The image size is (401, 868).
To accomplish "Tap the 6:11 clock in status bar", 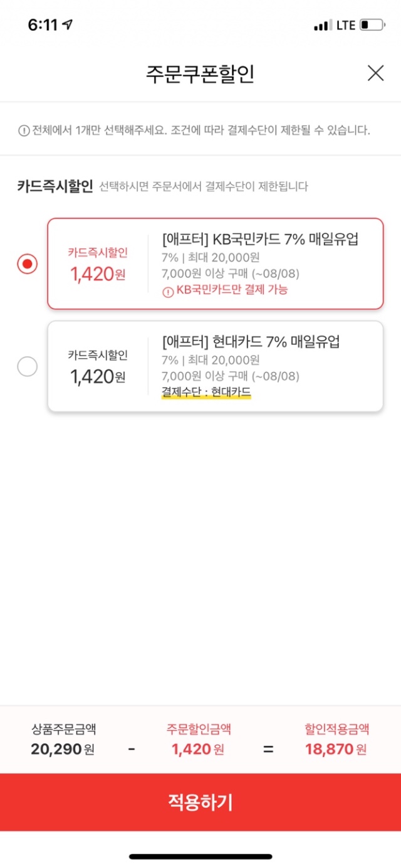I will click(43, 25).
